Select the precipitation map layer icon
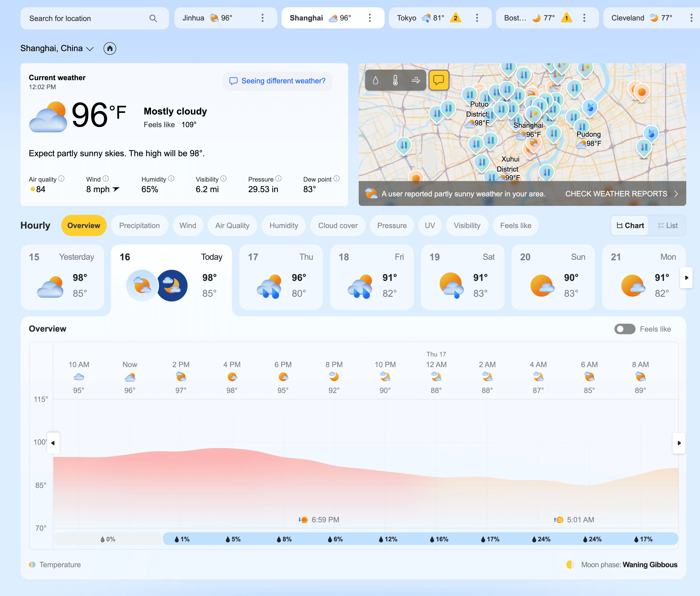700x596 pixels. tap(375, 80)
